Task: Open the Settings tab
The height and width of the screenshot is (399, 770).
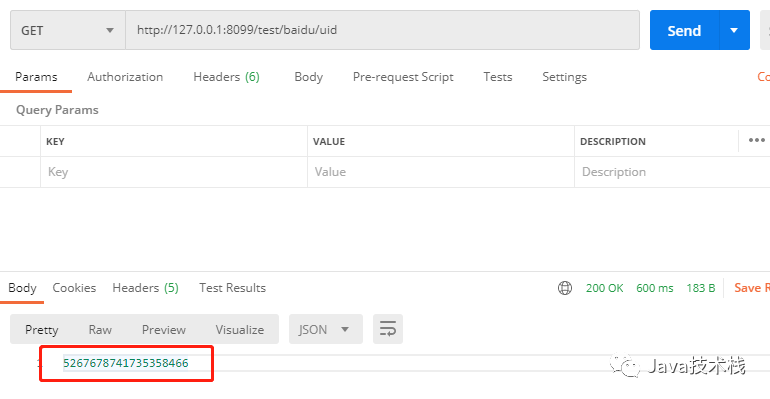Action: 564,77
